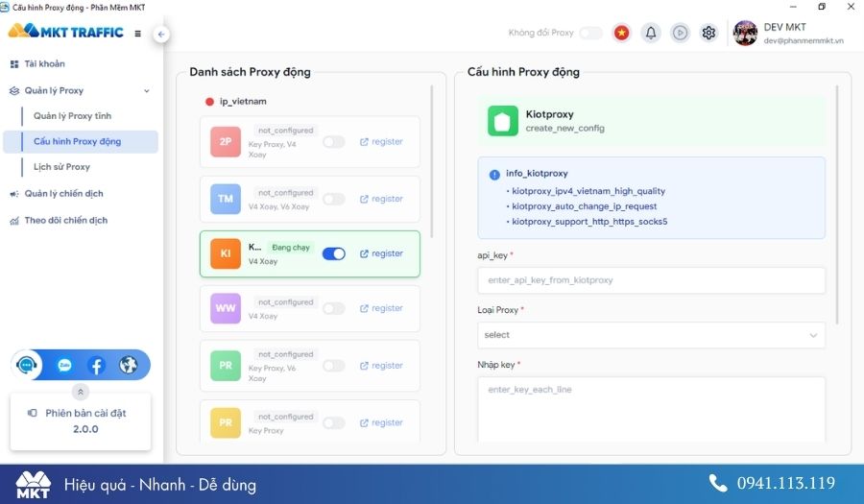The height and width of the screenshot is (504, 864).
Task: Click the globe website icon
Action: point(129,365)
